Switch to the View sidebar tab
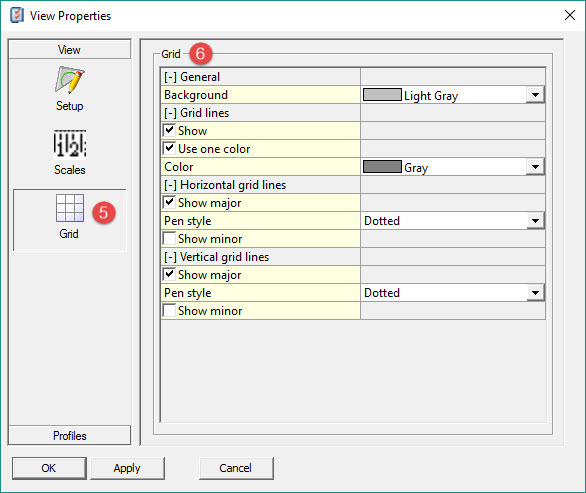Screen dimensions: 586x493 (x=70, y=49)
